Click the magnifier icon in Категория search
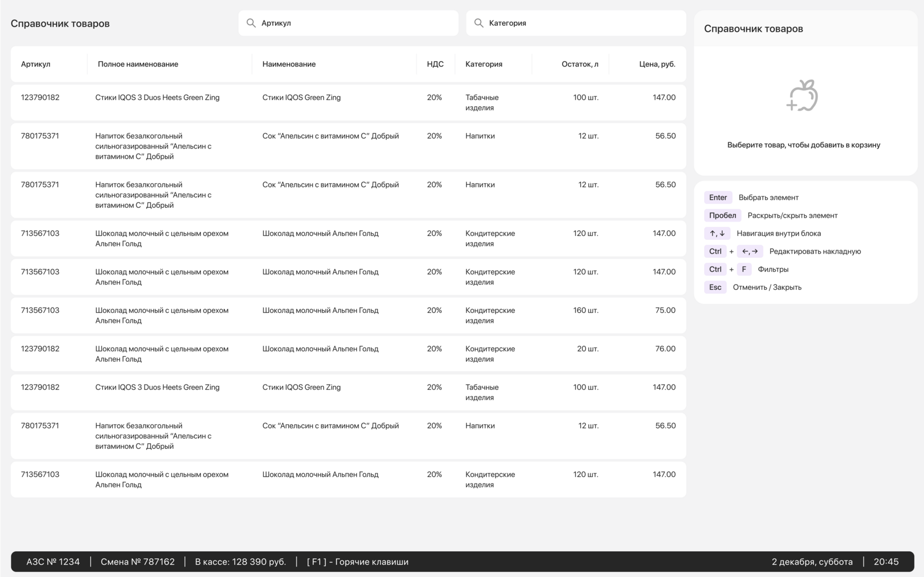 [x=479, y=23]
